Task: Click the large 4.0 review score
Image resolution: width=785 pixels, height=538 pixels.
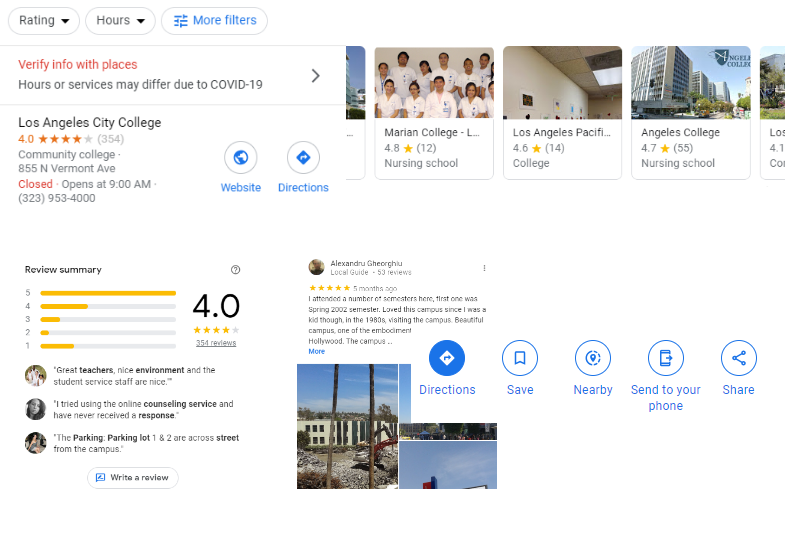Action: click(216, 306)
